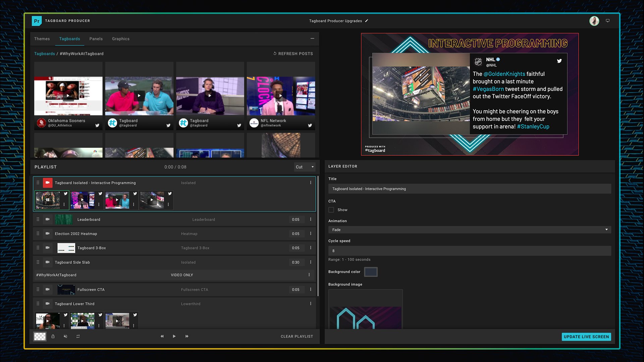Switch to the Graphics tab
Screen dimensions: 644x362
[x=120, y=39]
